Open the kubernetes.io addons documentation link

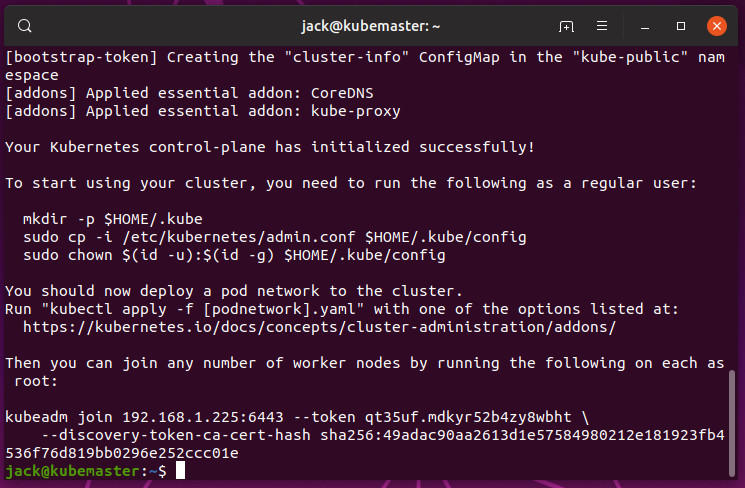pyautogui.click(x=319, y=326)
